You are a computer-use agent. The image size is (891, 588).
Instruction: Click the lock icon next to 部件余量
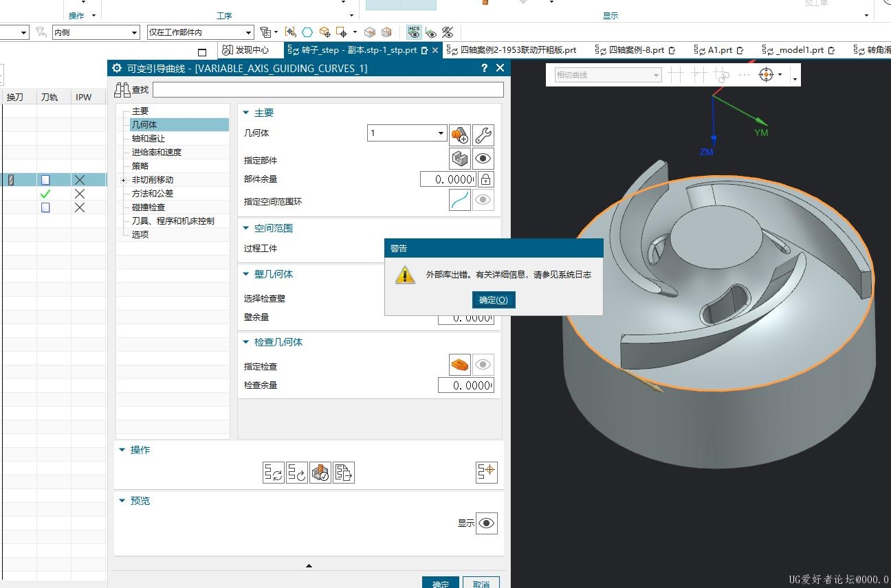485,179
